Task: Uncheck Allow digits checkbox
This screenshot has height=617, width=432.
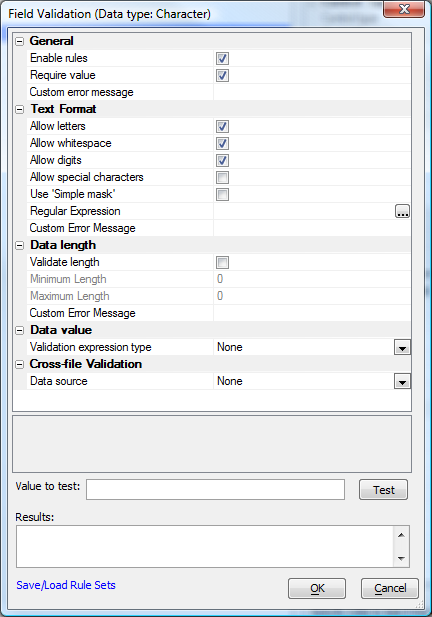Action: (x=222, y=161)
